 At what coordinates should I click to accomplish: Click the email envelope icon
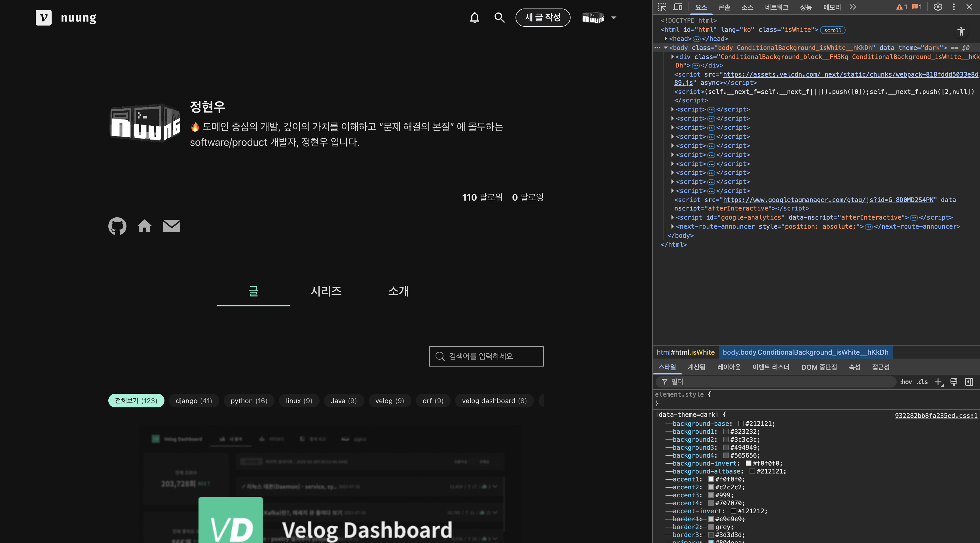[x=172, y=226]
